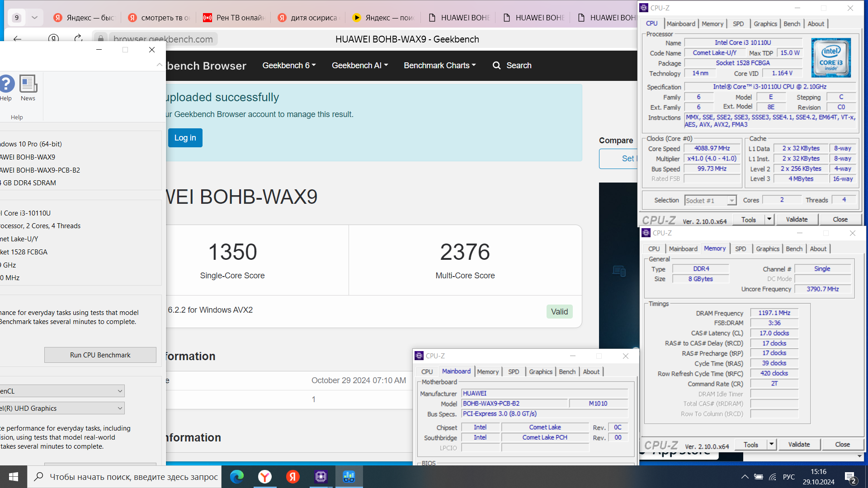Click the Yandex home icon beside the address bar

pyautogui.click(x=54, y=39)
